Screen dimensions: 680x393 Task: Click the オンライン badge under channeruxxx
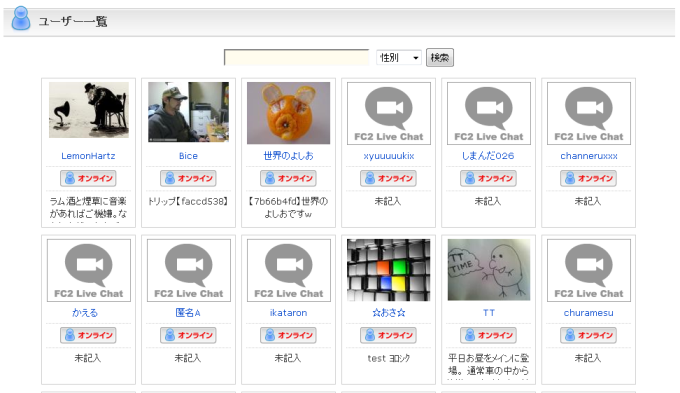point(588,178)
